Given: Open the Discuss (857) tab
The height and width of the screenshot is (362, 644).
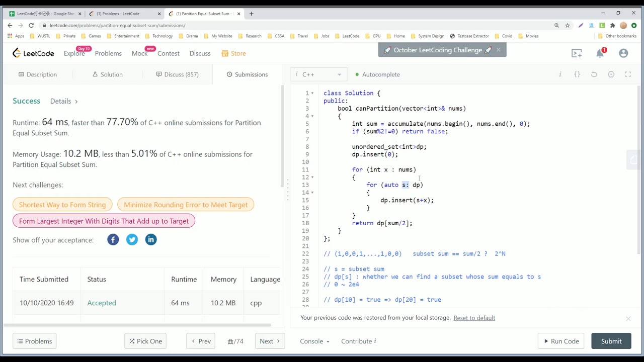Looking at the screenshot, I should point(177,74).
